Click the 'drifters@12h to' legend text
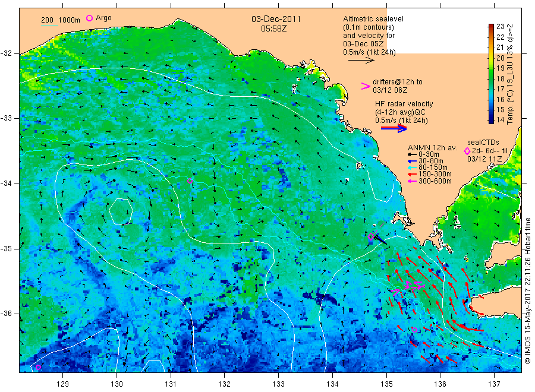Screen dimensions: 535x392 [398, 82]
